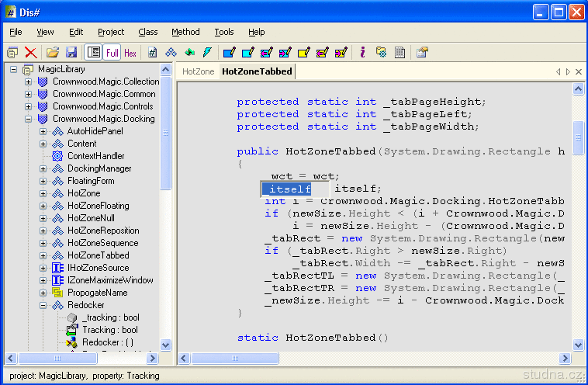The image size is (588, 385).
Task: Toggle the Full view mode button
Action: (112, 53)
